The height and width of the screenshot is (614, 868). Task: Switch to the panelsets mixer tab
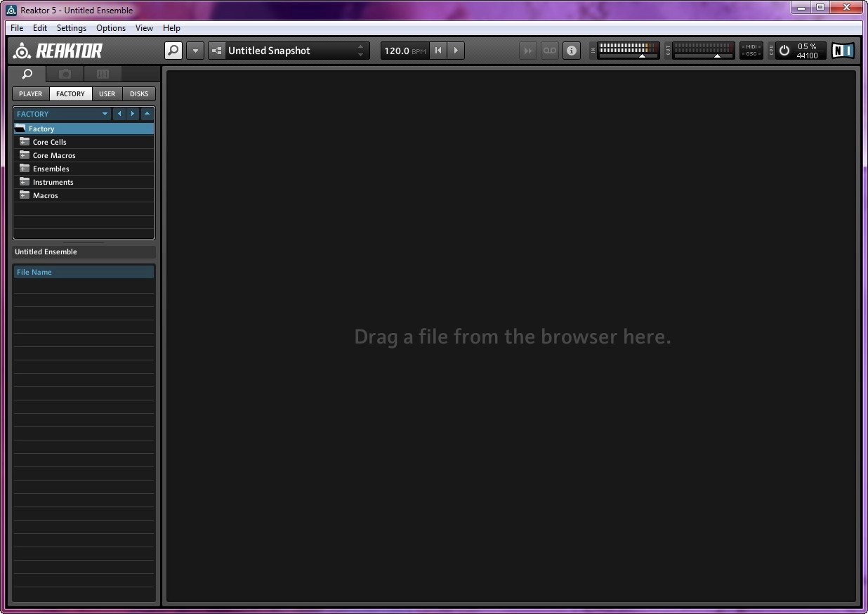click(x=103, y=74)
